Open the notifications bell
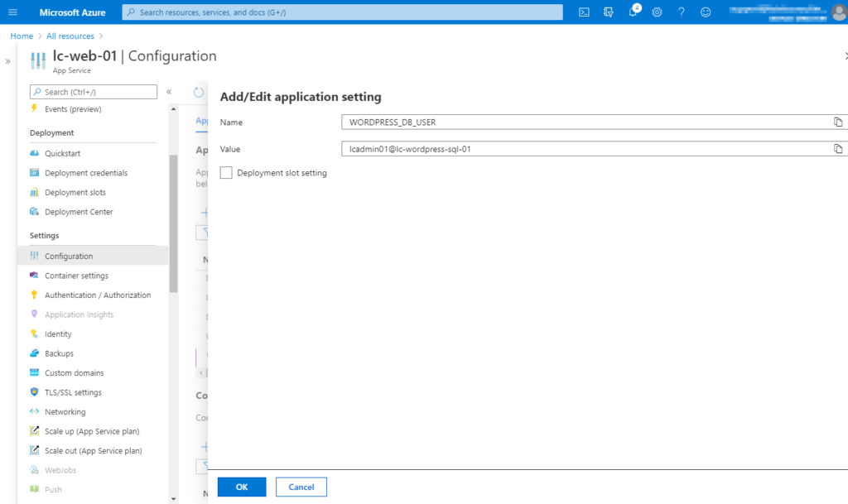This screenshot has width=848, height=504. pos(633,12)
